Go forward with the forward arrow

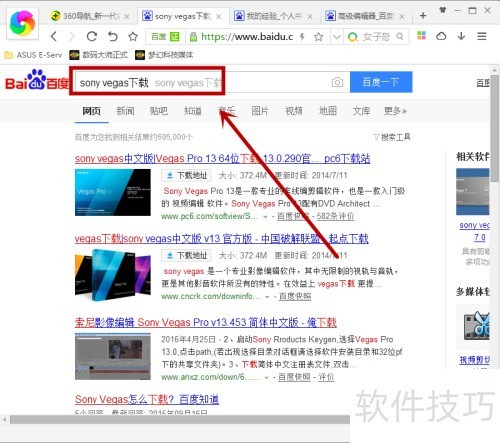72,36
